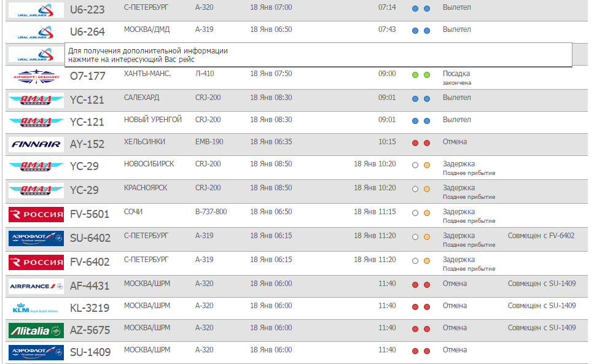
Task: Click the Finnair airline logo
Action: tap(36, 144)
